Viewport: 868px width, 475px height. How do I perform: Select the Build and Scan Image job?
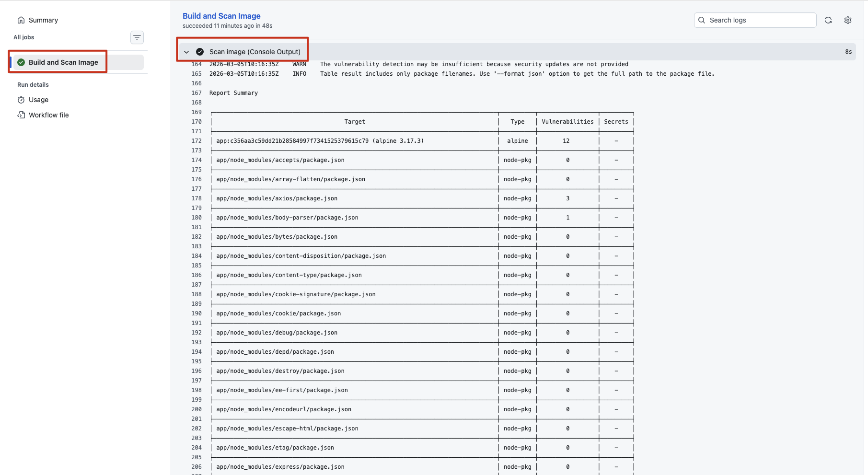coord(63,62)
